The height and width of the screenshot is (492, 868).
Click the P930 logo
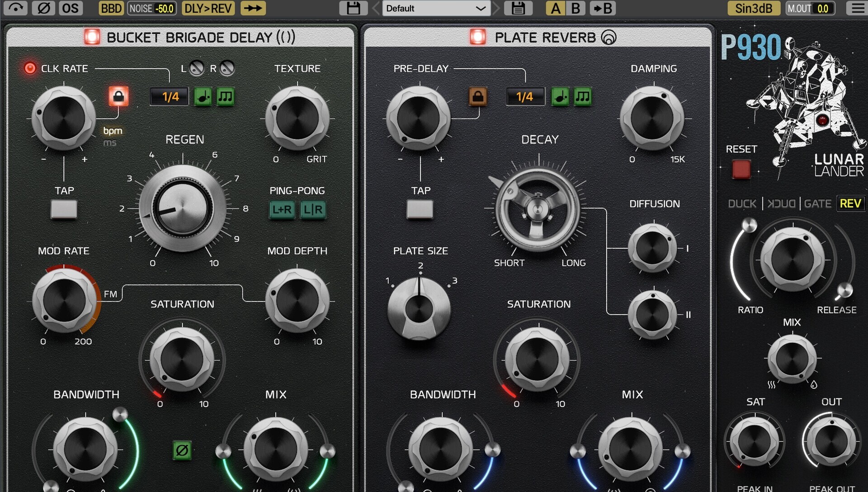tap(751, 47)
